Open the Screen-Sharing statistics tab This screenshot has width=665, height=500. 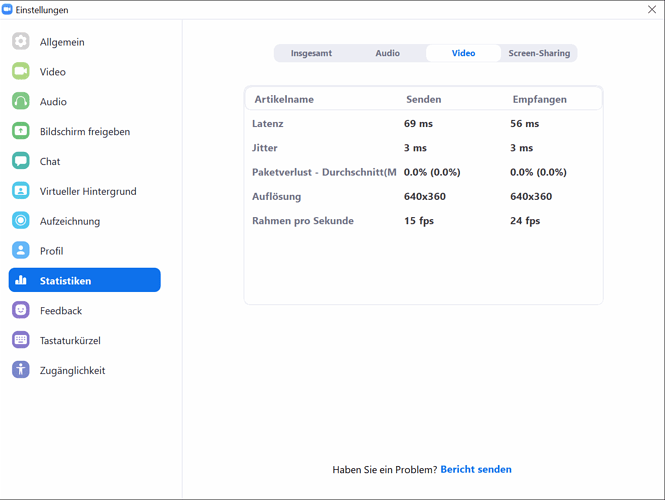click(539, 53)
